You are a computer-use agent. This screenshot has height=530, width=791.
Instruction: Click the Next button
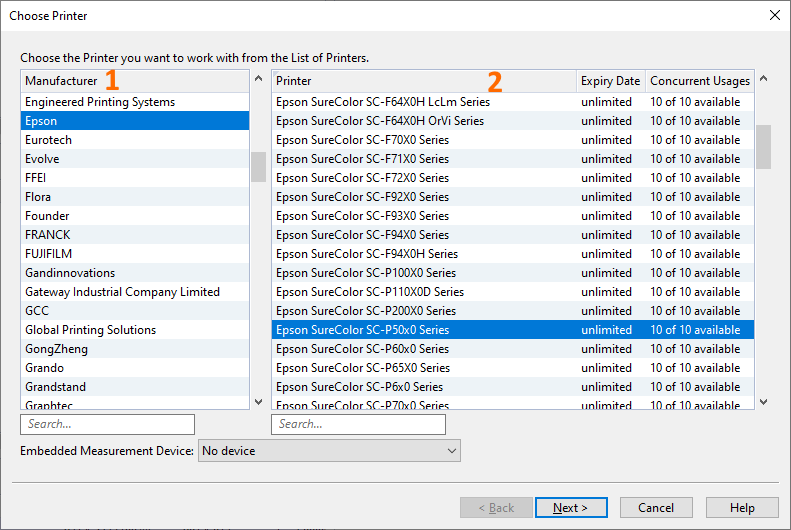click(x=571, y=508)
